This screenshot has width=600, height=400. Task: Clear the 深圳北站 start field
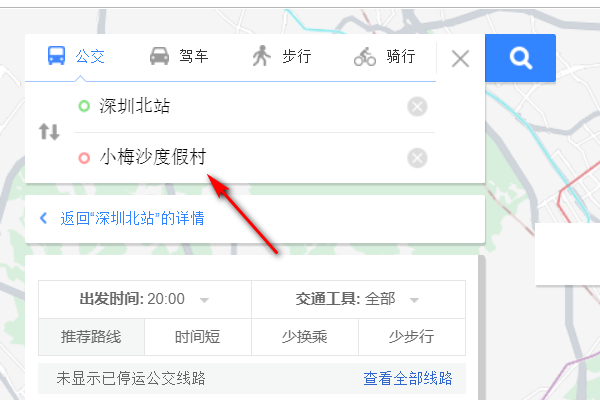point(417,106)
